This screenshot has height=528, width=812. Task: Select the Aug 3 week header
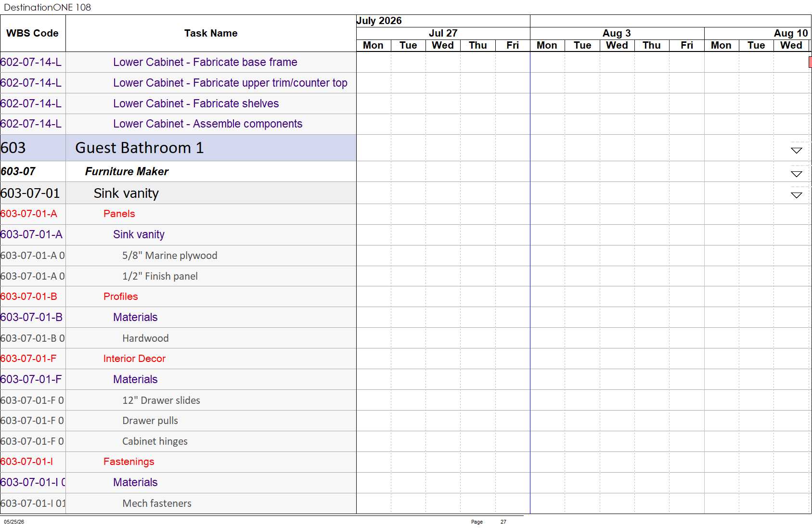(617, 33)
